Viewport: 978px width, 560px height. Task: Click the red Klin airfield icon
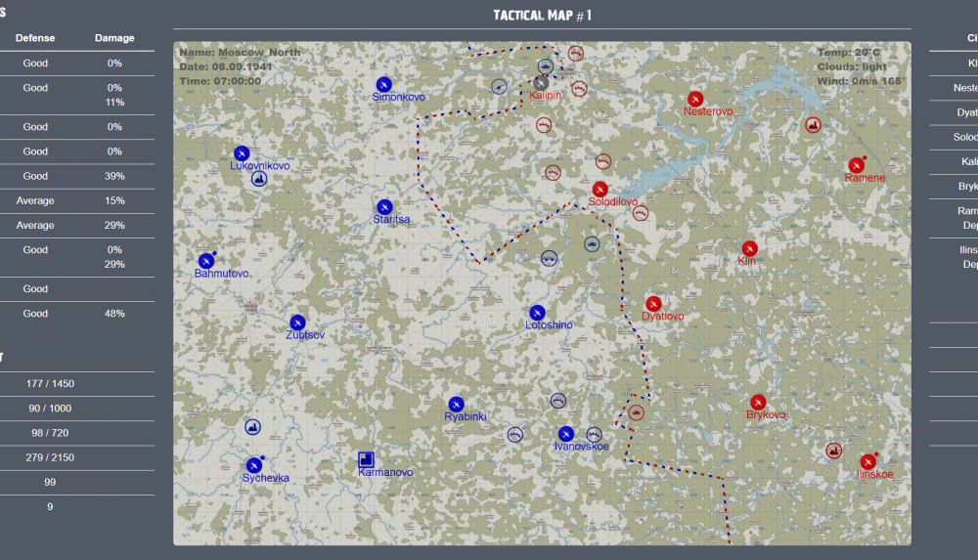point(749,248)
